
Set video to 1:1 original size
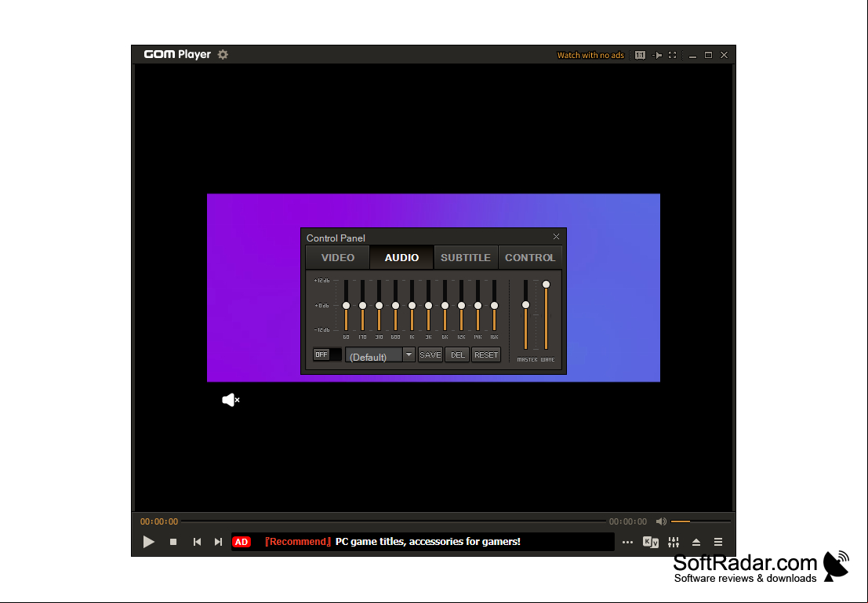click(640, 55)
